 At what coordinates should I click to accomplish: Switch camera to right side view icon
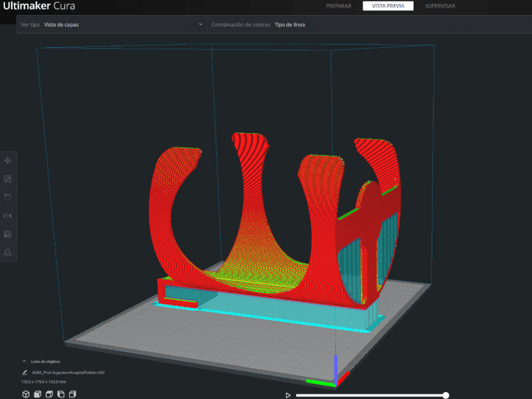(x=72, y=394)
